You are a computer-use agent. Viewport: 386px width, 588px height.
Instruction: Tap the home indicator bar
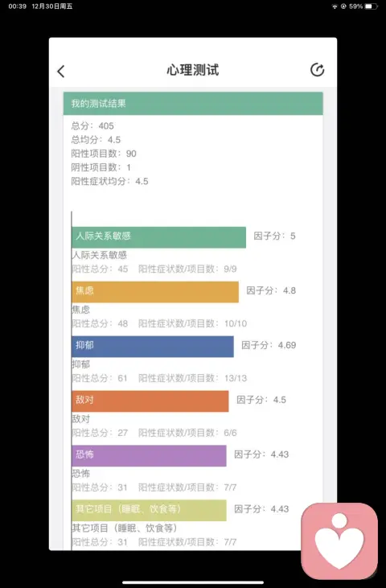tap(193, 582)
